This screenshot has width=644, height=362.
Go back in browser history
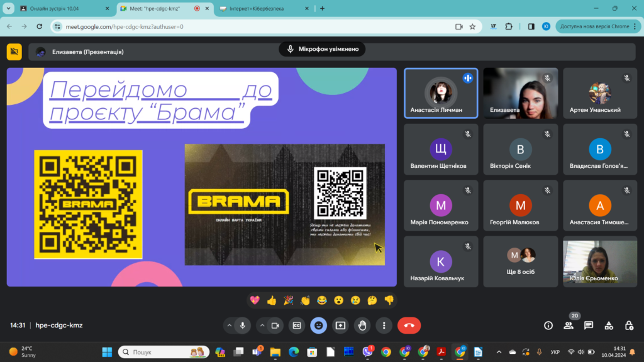coord(9,26)
